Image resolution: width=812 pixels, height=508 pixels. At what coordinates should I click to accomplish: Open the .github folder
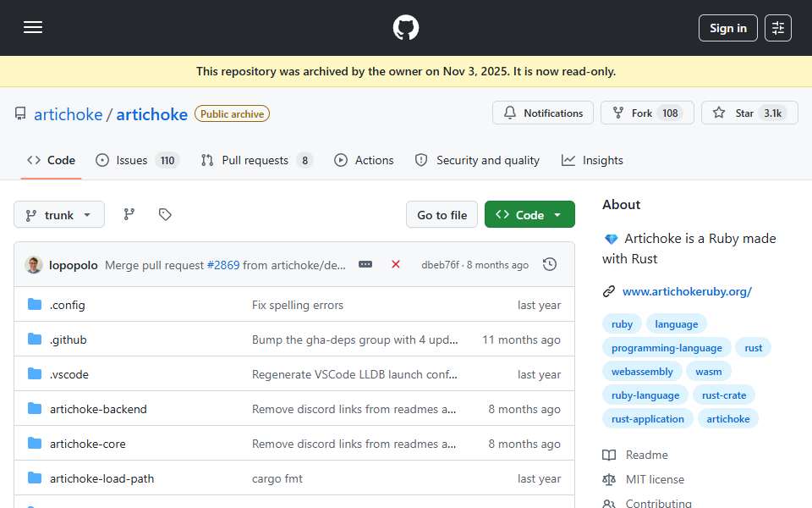(68, 340)
